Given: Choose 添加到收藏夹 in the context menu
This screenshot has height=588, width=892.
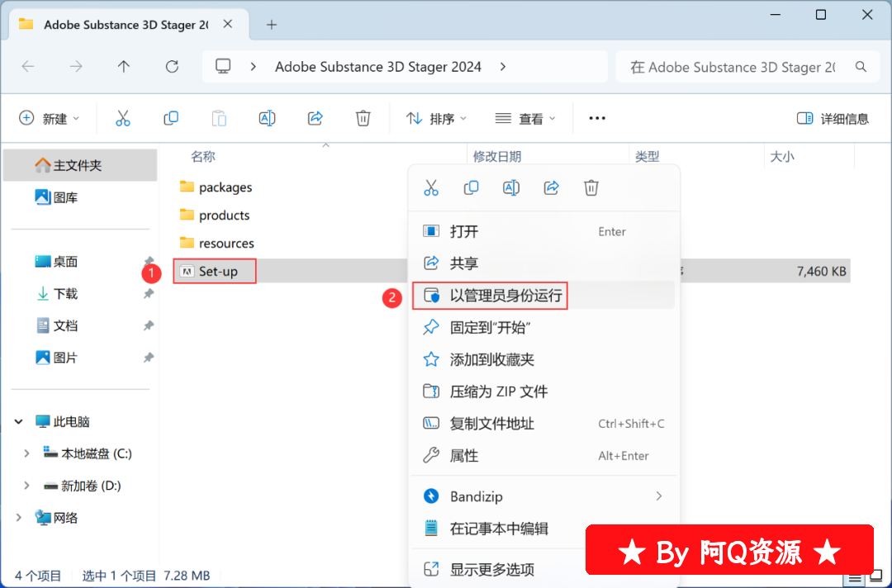Looking at the screenshot, I should [x=543, y=359].
